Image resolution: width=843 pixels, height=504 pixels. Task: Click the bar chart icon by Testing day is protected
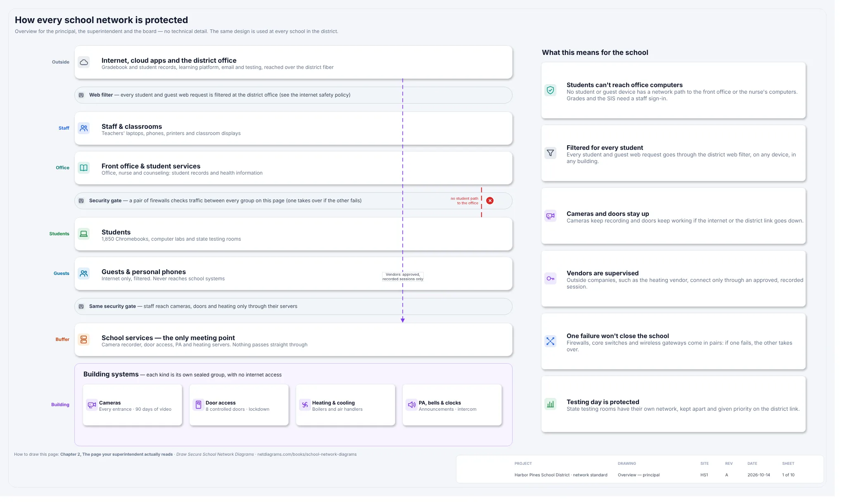point(551,404)
